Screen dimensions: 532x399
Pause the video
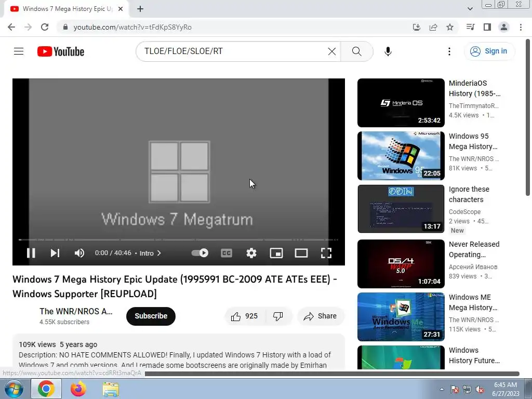point(31,253)
